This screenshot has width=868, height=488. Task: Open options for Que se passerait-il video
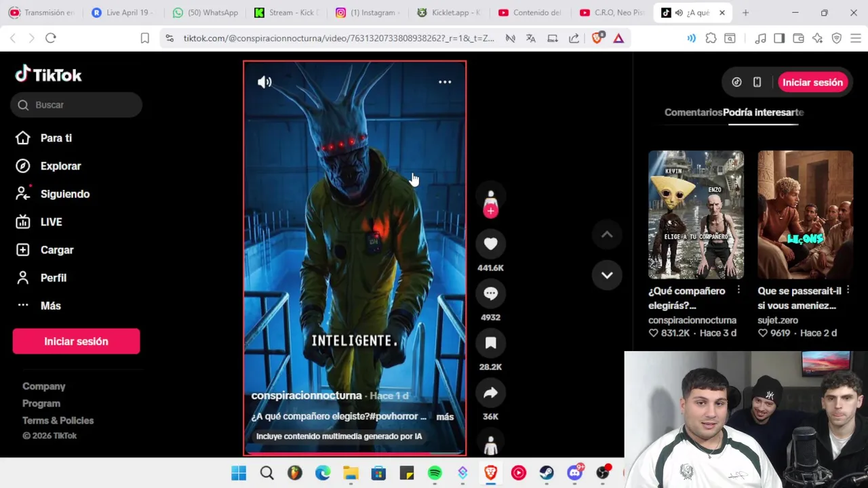pos(848,290)
